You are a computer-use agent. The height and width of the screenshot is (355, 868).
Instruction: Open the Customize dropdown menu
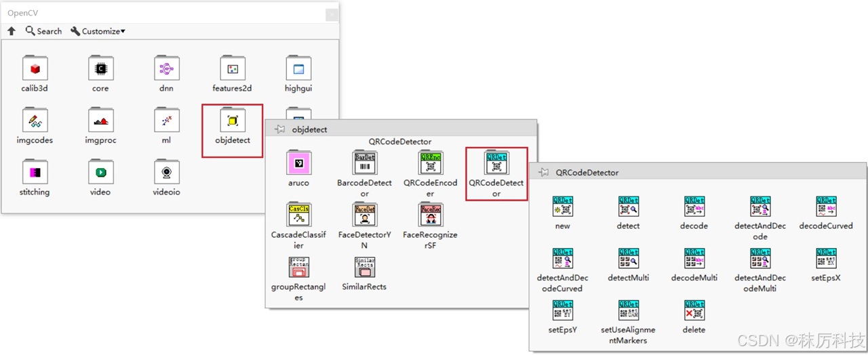point(98,31)
